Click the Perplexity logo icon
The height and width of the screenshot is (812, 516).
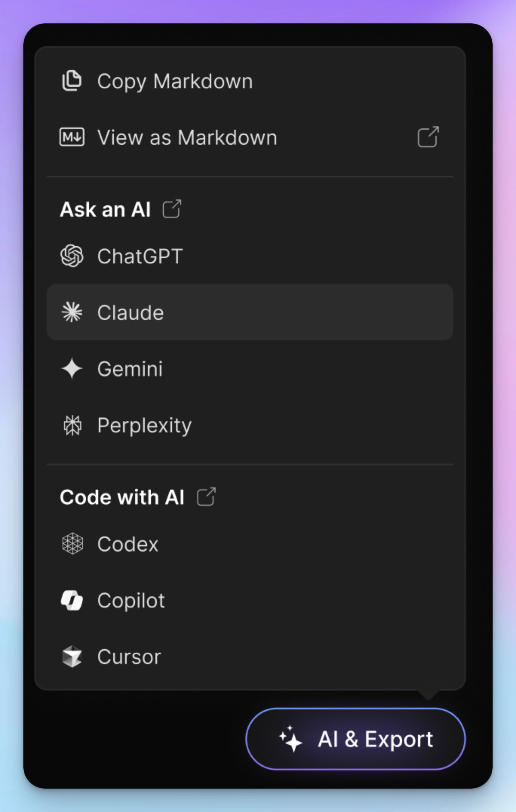72,425
